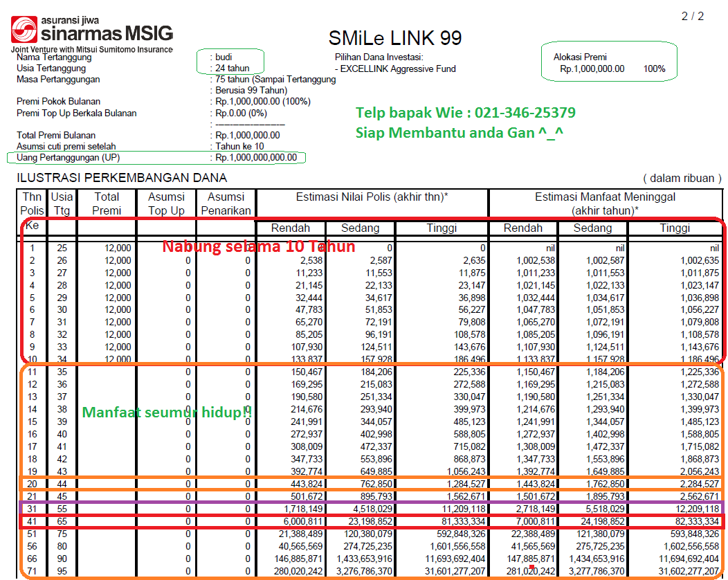Click the cell value "4,518,029"
Image resolution: width=728 pixels, height=580 pixels.
tap(373, 509)
